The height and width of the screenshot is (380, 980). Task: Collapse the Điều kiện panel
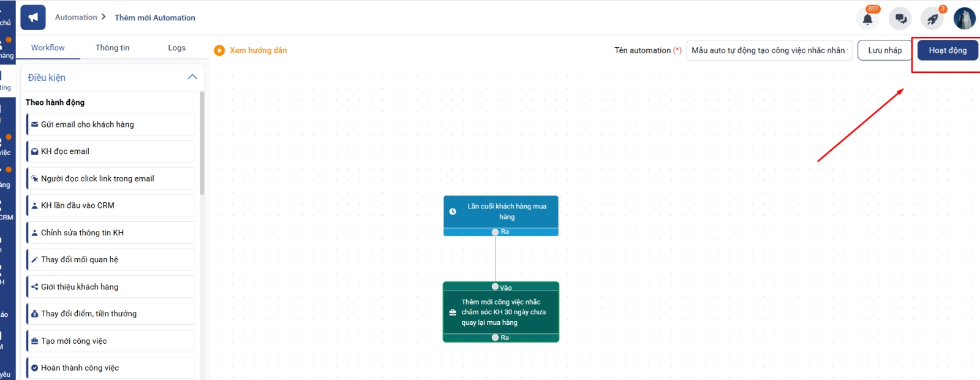192,77
